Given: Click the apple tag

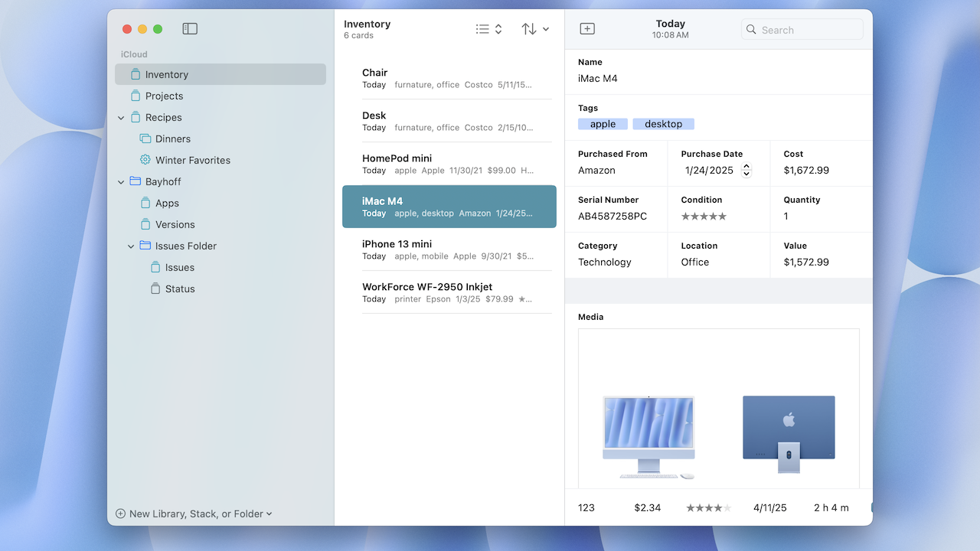Looking at the screenshot, I should click(603, 124).
